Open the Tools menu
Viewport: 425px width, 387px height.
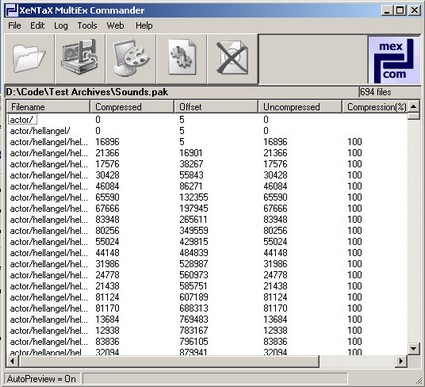pyautogui.click(x=87, y=26)
